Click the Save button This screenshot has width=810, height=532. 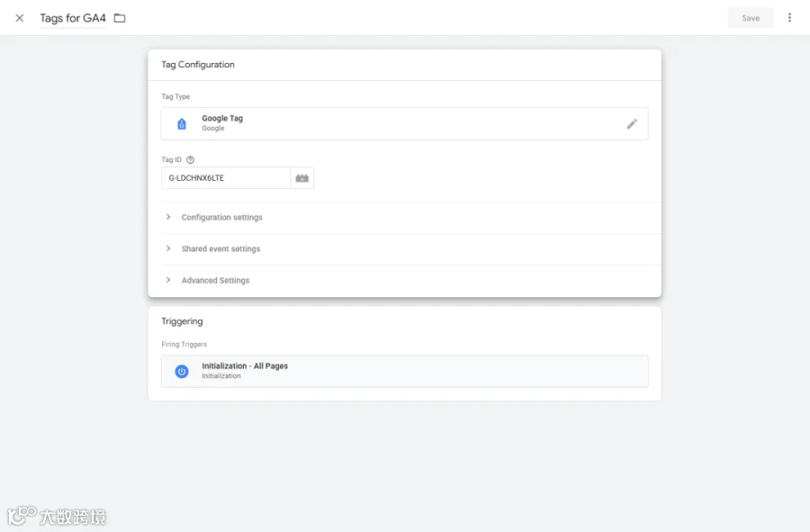pos(751,18)
